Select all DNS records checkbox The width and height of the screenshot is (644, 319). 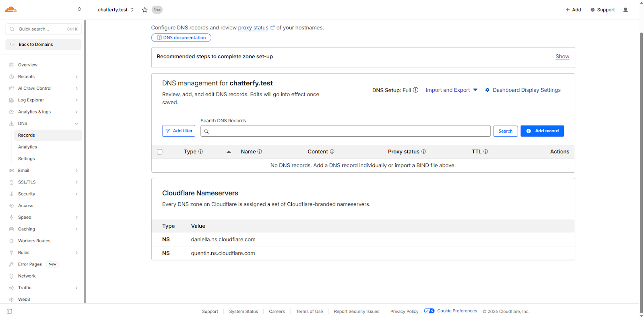(x=160, y=152)
